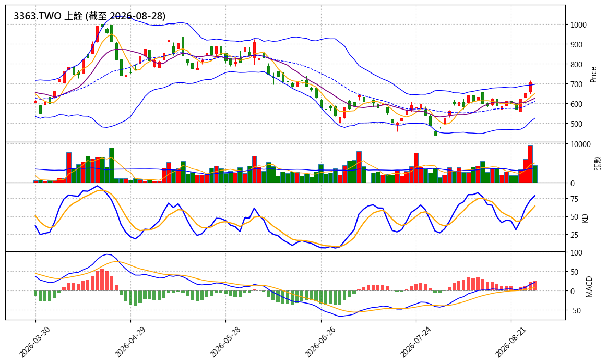Click the 25 KD tick label
Viewport: 607px width, 364px height.
574,235
